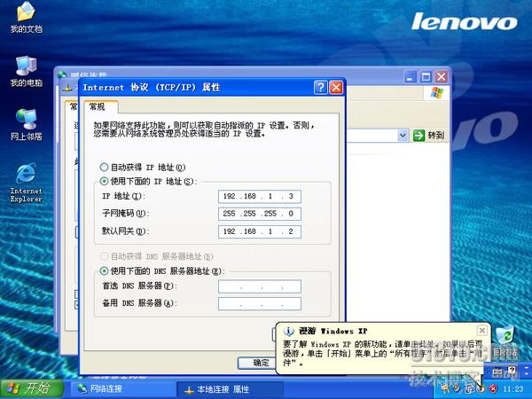The width and height of the screenshot is (532, 399).
Task: Click the 漫游 Windows XP balloon info icon
Action: 289,331
